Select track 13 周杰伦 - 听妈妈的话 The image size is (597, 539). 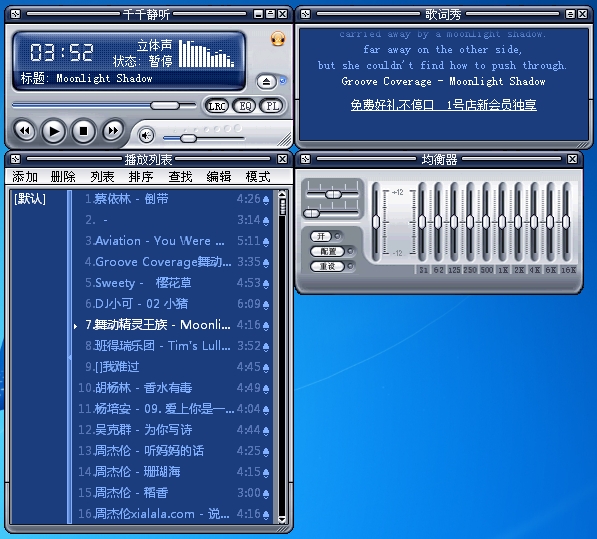[x=174, y=451]
